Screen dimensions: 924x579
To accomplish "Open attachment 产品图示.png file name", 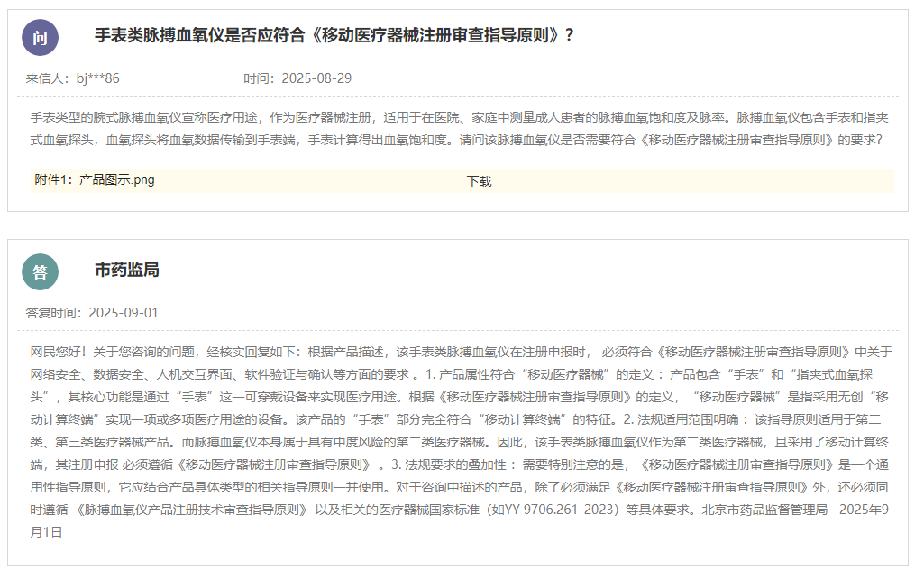I will click(x=116, y=179).
